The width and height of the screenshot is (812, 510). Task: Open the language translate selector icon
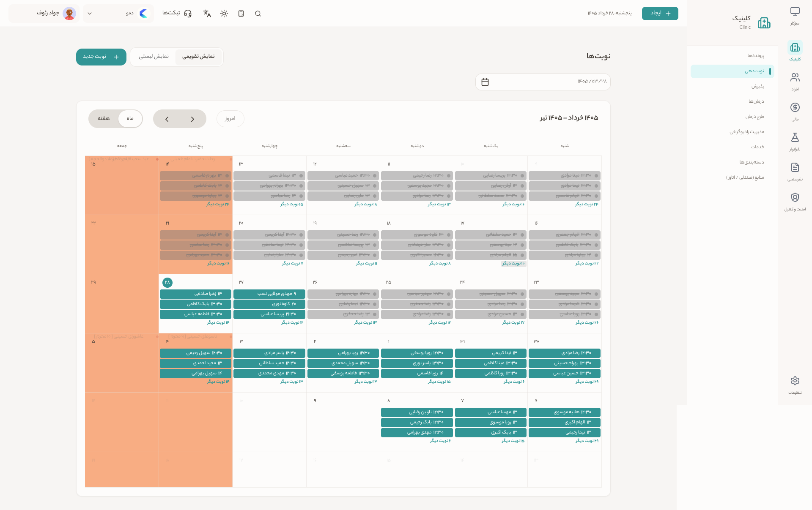pos(207,14)
